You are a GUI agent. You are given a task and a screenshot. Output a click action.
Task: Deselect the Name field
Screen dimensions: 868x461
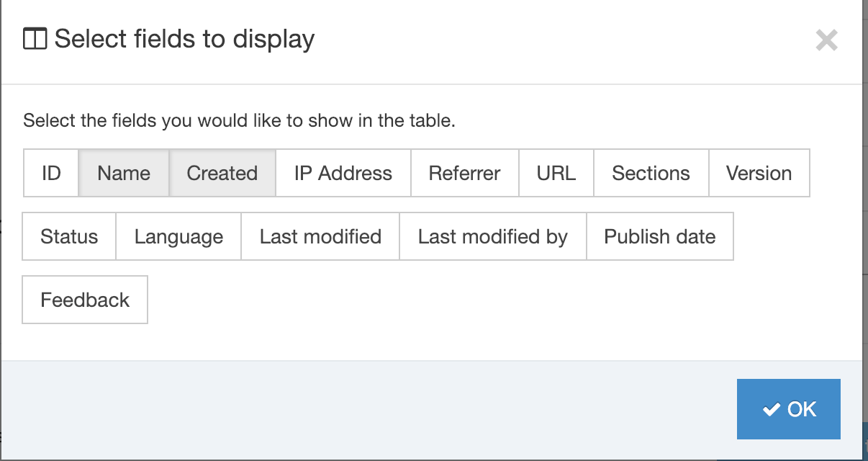[124, 173]
